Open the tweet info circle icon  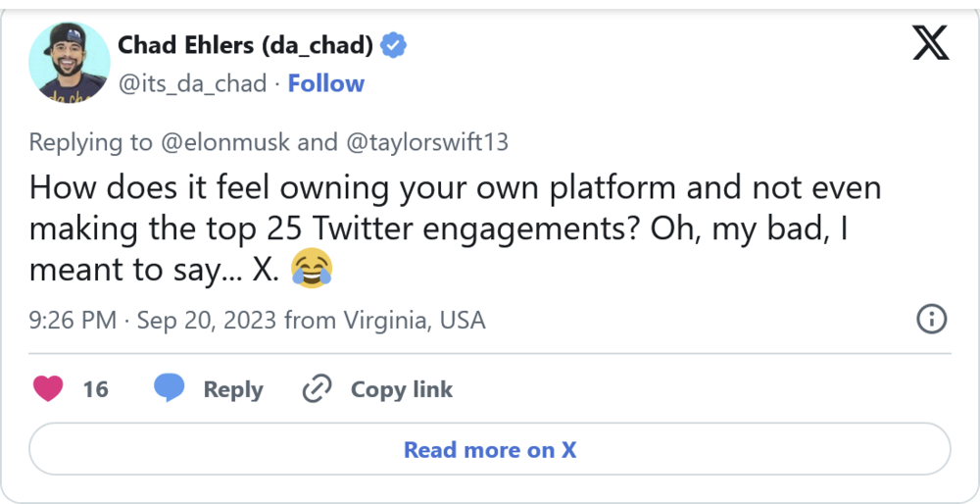[x=930, y=319]
